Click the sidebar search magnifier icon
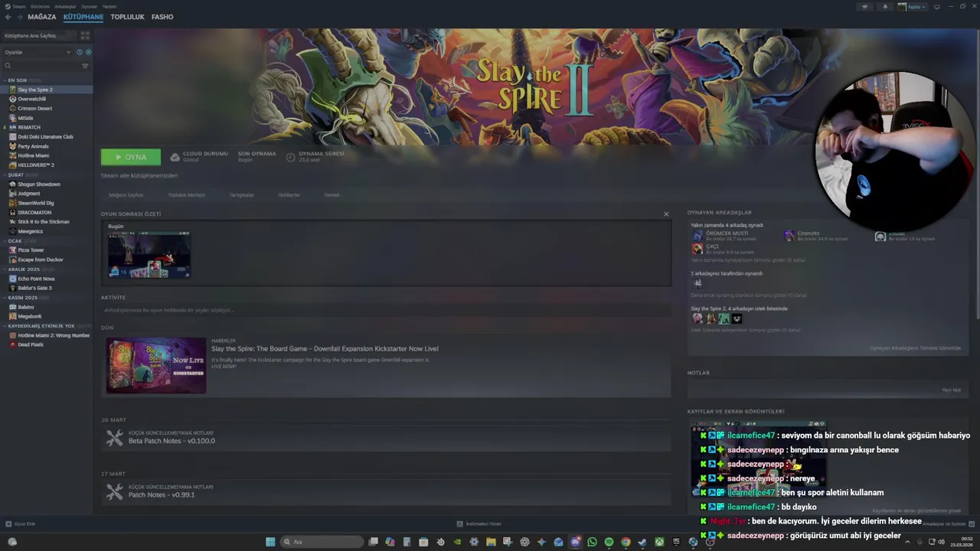 pyautogui.click(x=8, y=66)
